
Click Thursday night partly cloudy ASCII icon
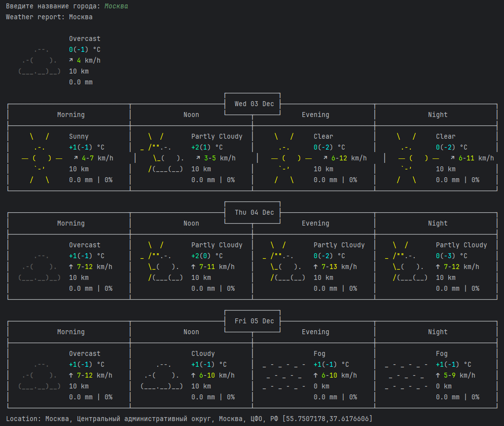[407, 261]
